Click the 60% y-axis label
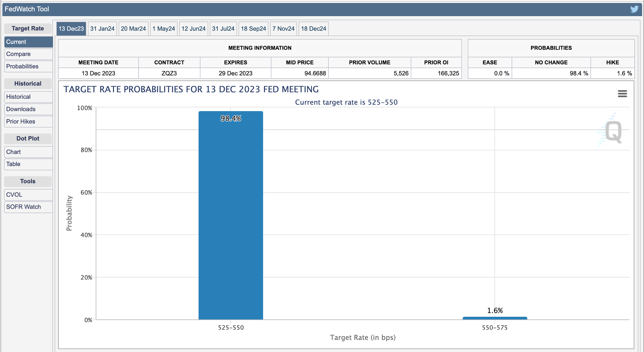 86,193
